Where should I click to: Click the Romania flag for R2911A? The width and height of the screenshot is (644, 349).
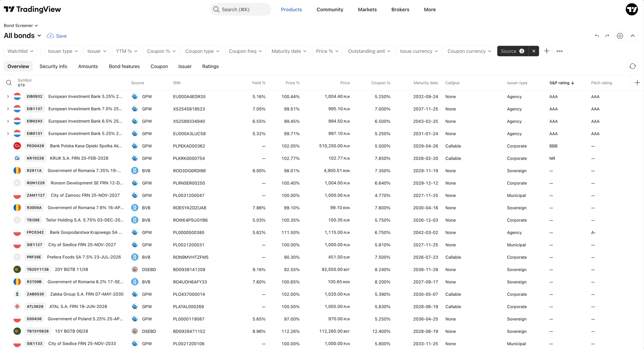(17, 171)
